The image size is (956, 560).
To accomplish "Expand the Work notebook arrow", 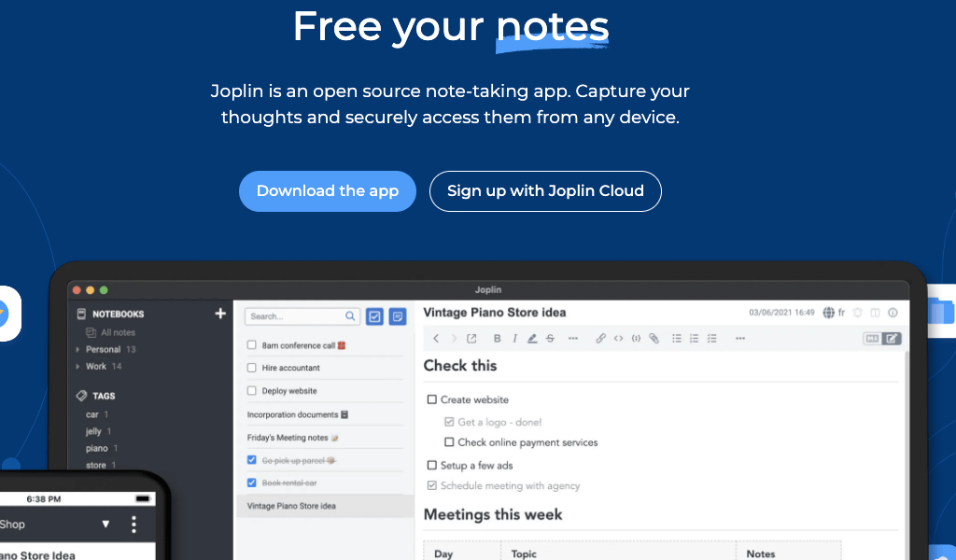I will click(77, 366).
